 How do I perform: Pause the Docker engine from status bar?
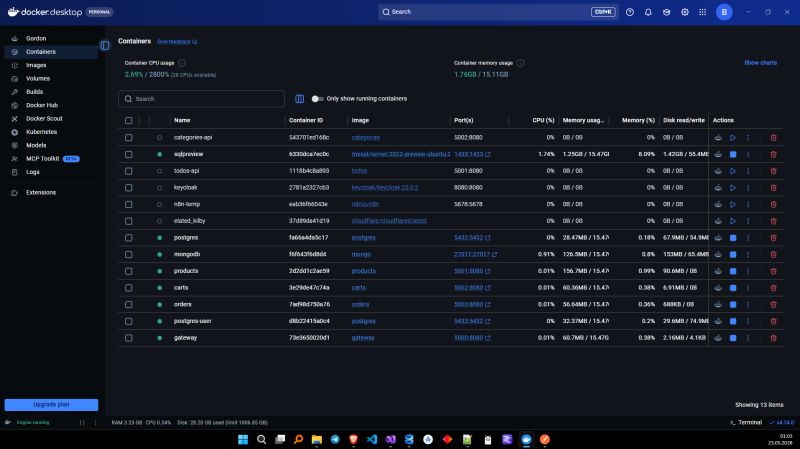point(82,422)
